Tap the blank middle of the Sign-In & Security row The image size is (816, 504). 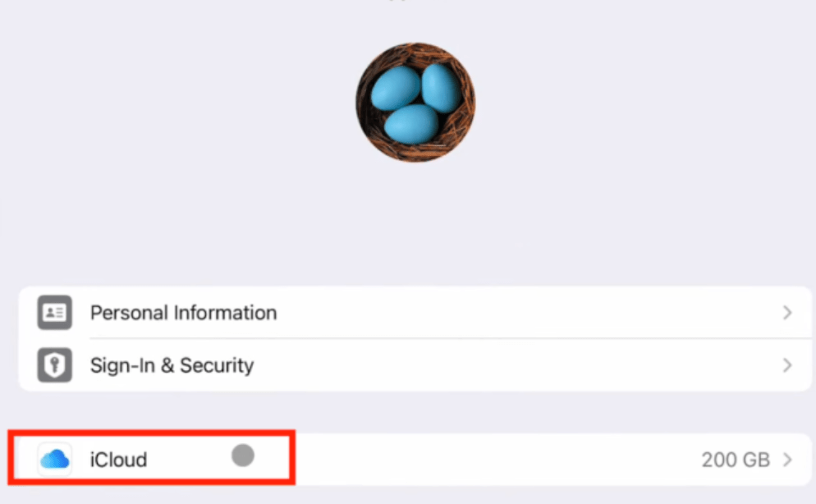520,365
